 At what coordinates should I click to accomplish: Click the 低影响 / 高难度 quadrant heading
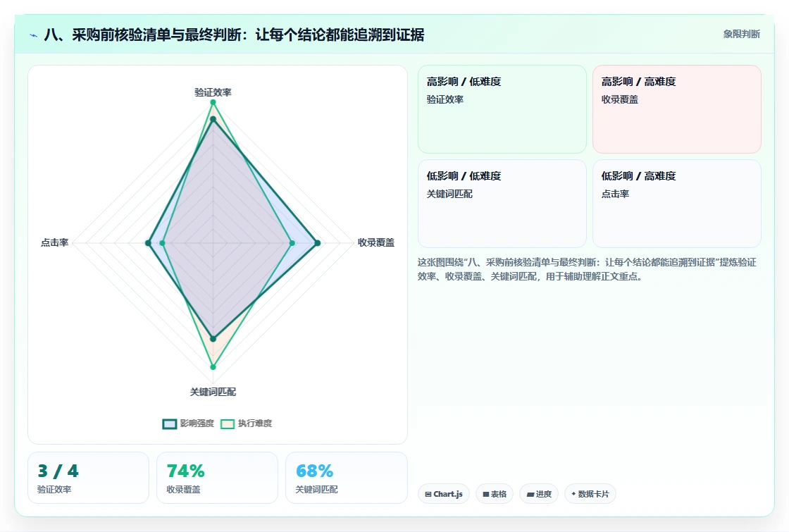(x=638, y=176)
